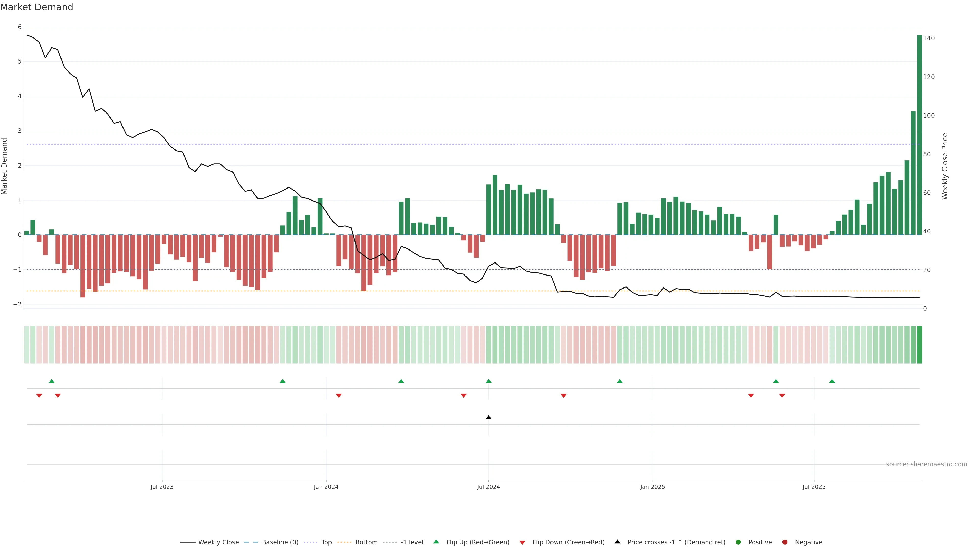Click the red Negative legend circle
The width and height of the screenshot is (980, 551).
pyautogui.click(x=785, y=542)
